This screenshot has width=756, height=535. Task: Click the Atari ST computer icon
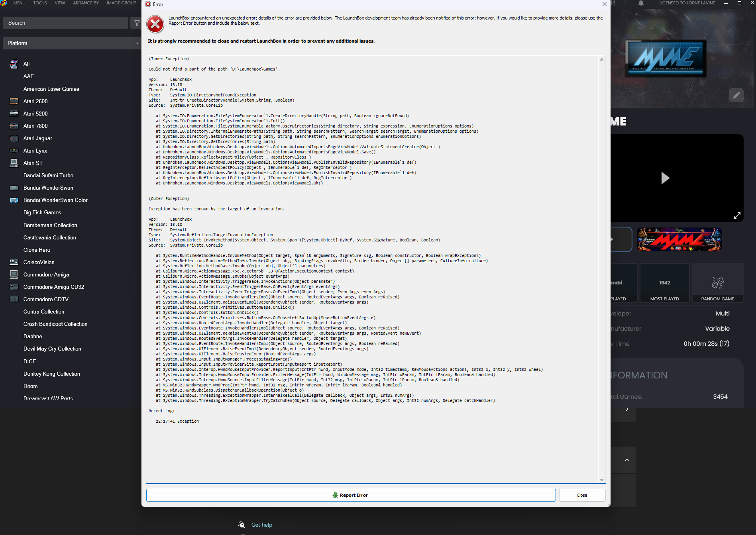14,163
